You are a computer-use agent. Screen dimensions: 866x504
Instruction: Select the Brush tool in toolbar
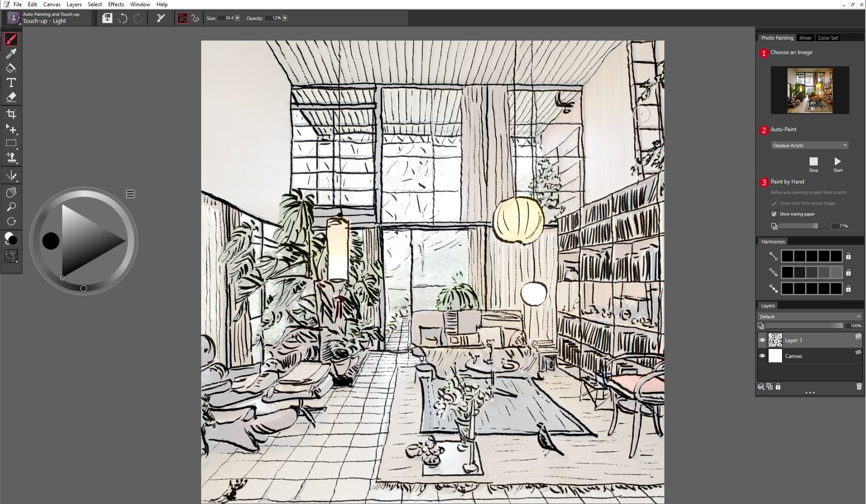(11, 40)
